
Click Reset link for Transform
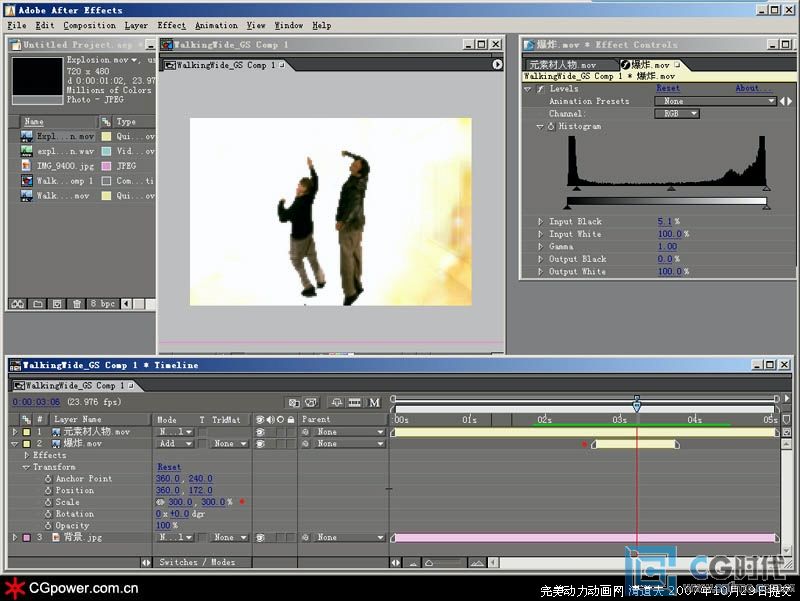pyautogui.click(x=169, y=467)
